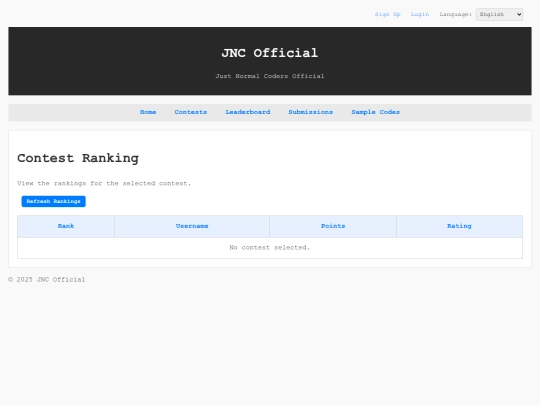Click the Contest Ranking heading

(78, 158)
